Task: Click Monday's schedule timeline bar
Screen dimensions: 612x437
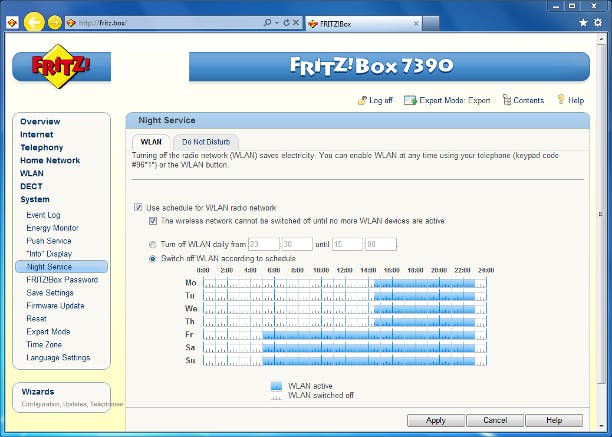Action: pyautogui.click(x=345, y=283)
